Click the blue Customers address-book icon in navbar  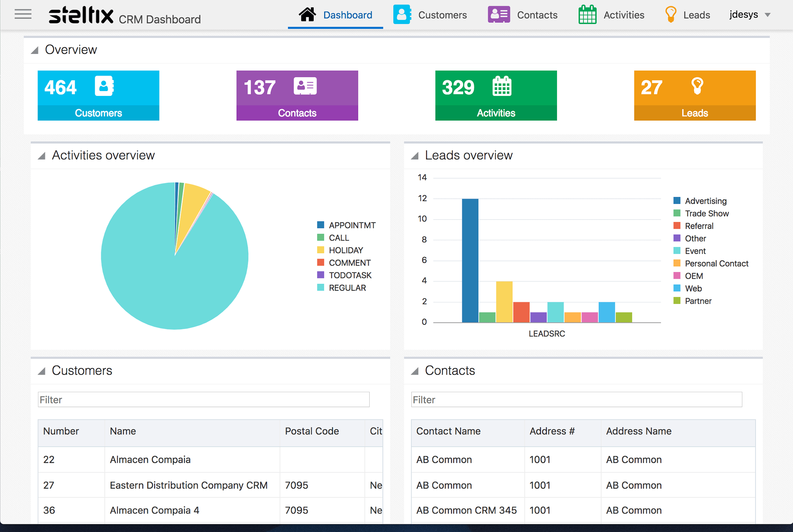click(402, 15)
